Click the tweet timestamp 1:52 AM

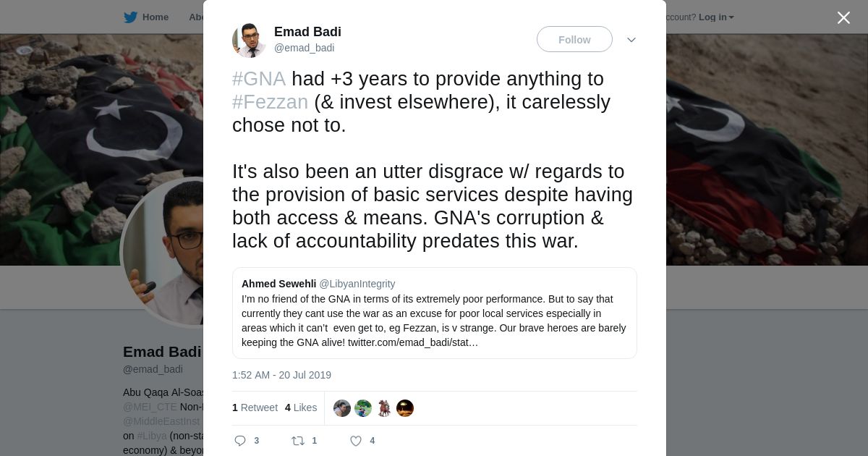coord(281,375)
